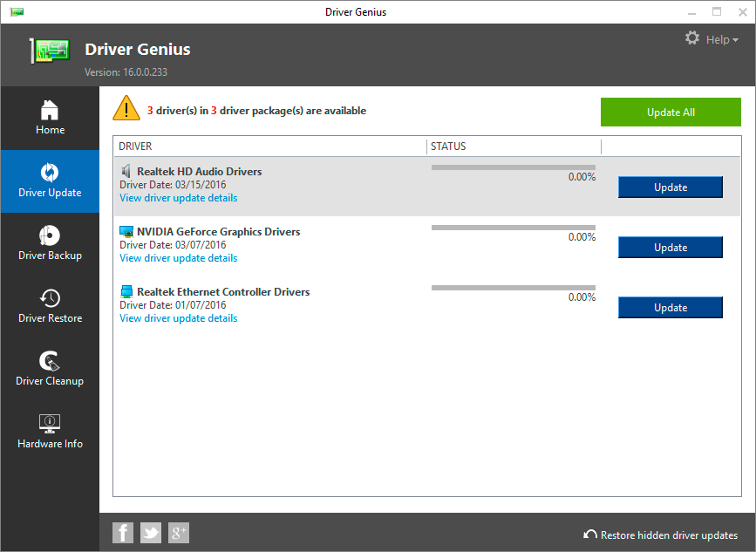
Task: Select the NVIDIA GeForce Graphics Drivers name
Action: 218,231
